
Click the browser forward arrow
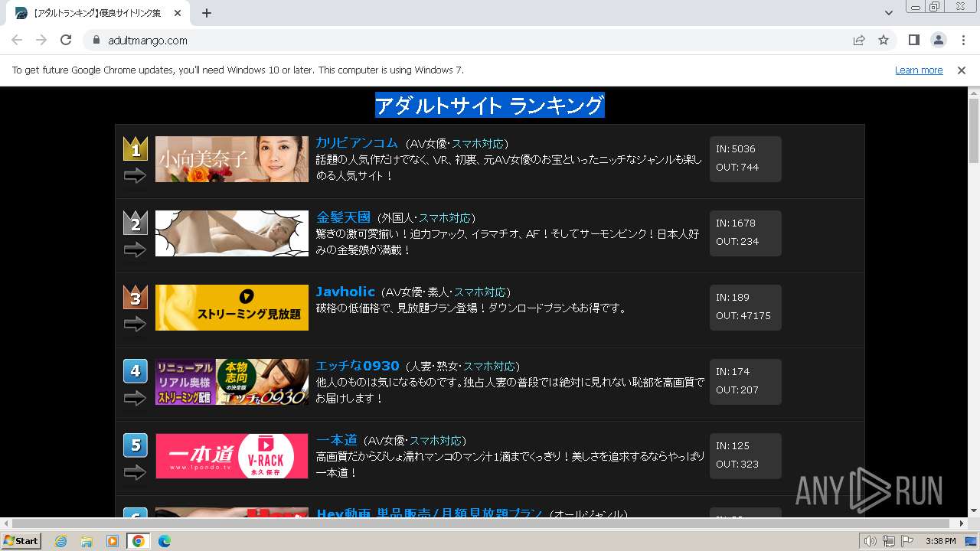click(x=41, y=40)
